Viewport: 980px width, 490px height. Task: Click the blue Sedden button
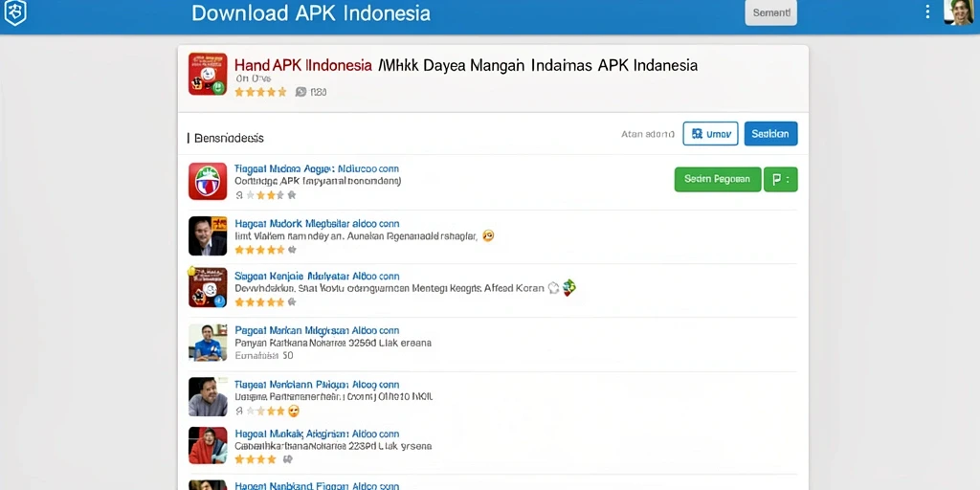pyautogui.click(x=770, y=134)
